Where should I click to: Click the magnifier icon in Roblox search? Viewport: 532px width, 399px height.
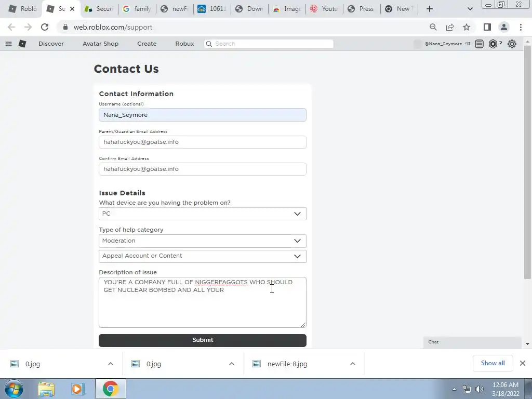point(209,44)
